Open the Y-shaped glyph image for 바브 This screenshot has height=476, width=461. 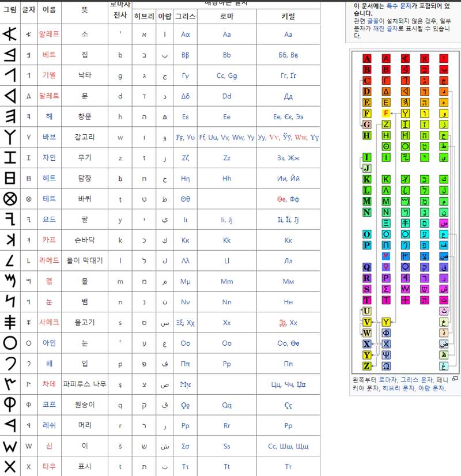[x=10, y=137]
